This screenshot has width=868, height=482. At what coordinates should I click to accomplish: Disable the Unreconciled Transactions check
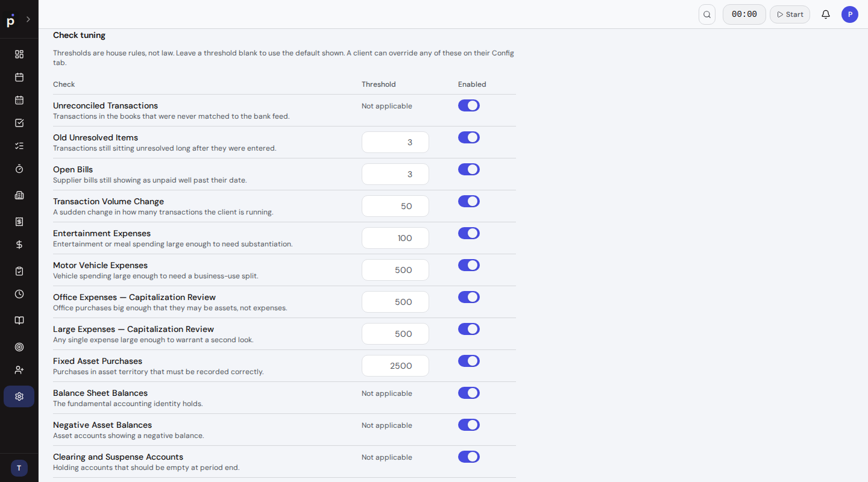469,105
